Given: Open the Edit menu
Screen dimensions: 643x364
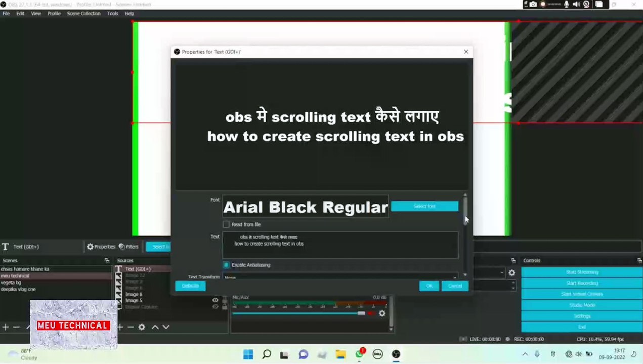Looking at the screenshot, I should point(20,14).
